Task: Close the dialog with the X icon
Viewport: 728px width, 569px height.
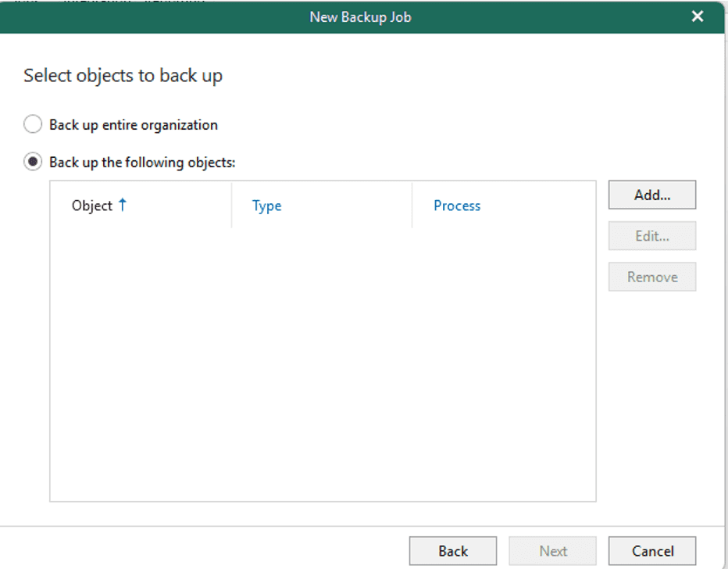Action: pos(697,16)
